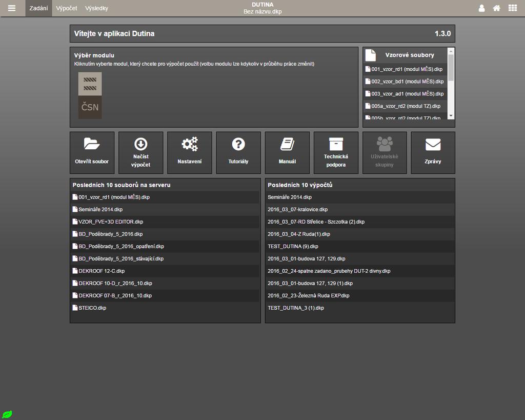Open the user account icon
The image size is (525, 420).
481,8
